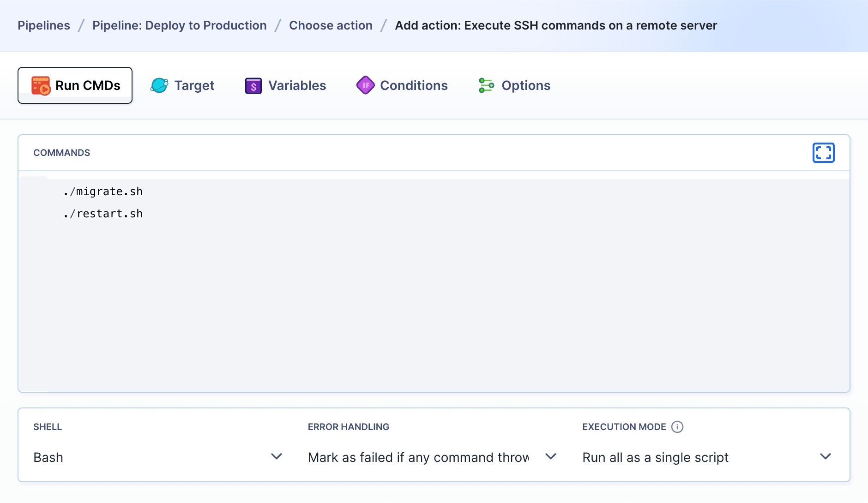Click the Execution Mode info icon
Screen dimensions: 868x503
pos(677,427)
